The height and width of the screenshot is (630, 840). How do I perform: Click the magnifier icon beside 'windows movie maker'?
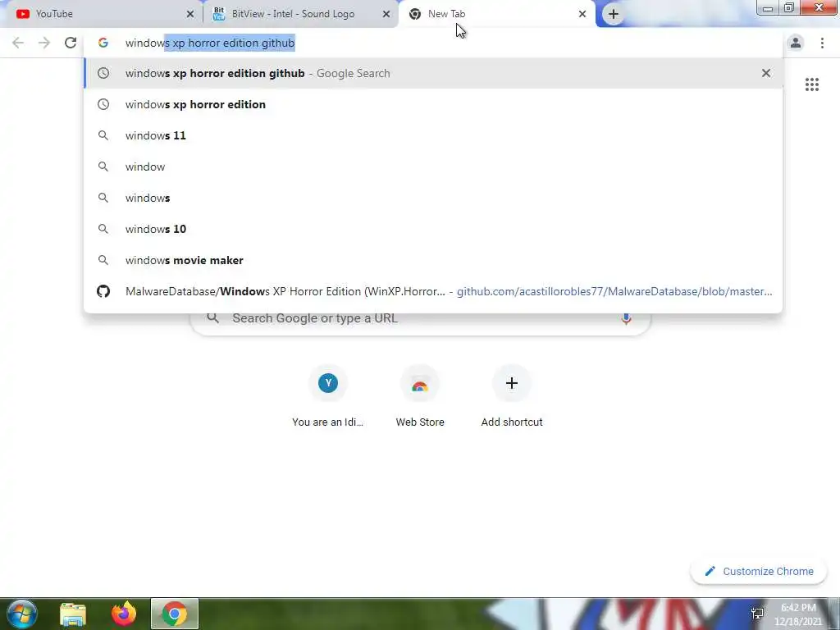pos(103,260)
